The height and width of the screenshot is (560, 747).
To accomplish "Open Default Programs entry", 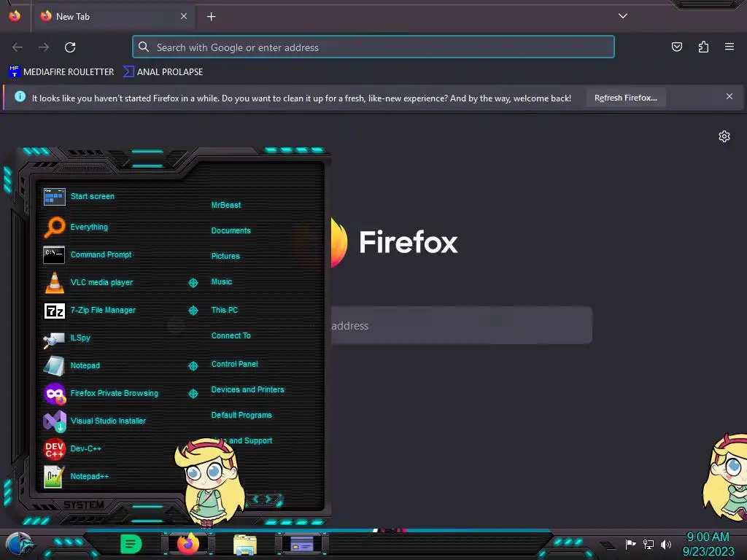I will point(241,415).
